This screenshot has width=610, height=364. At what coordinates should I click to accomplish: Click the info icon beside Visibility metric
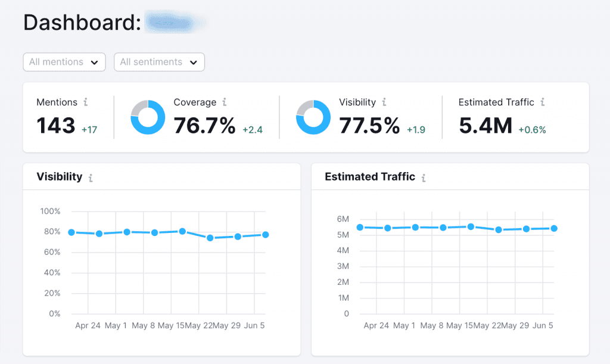click(x=384, y=102)
